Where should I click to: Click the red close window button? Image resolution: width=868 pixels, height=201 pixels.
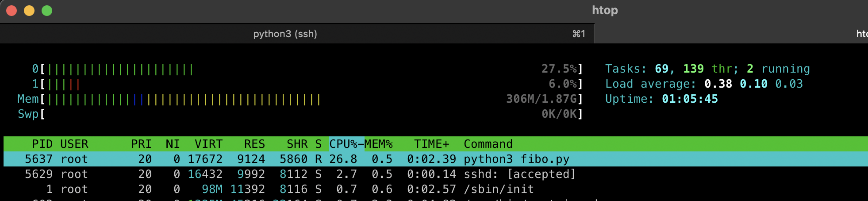(x=12, y=11)
